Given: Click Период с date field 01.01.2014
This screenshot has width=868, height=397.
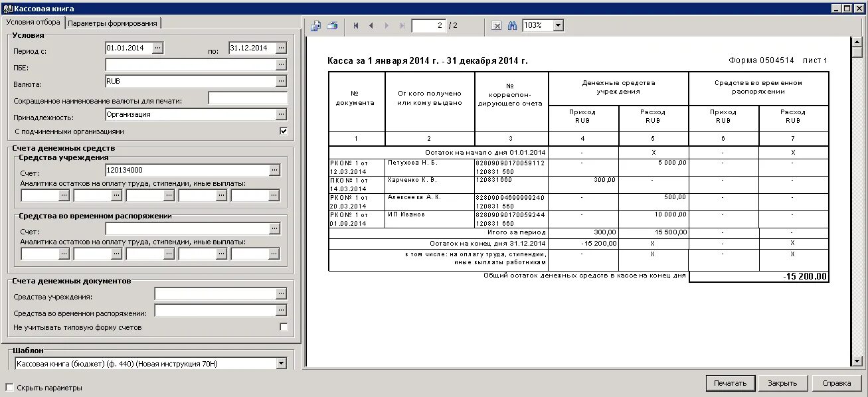Looking at the screenshot, I should click(x=128, y=48).
